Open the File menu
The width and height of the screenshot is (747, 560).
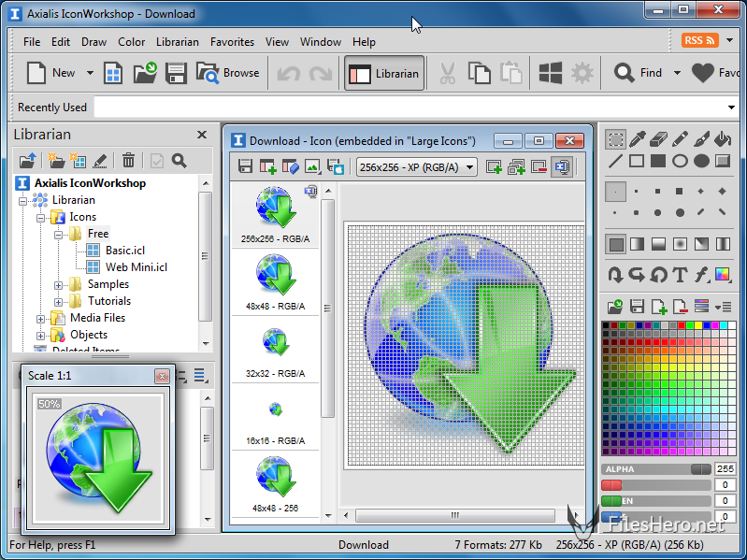pos(32,42)
